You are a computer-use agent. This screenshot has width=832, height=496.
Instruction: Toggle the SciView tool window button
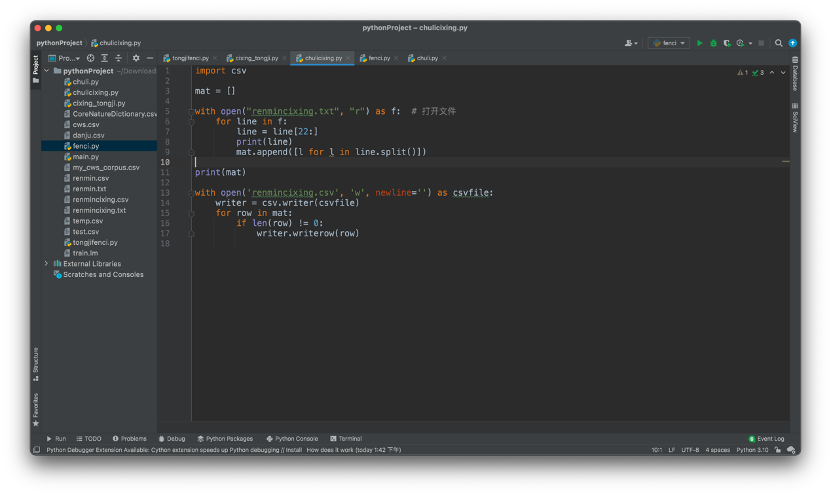click(x=795, y=117)
